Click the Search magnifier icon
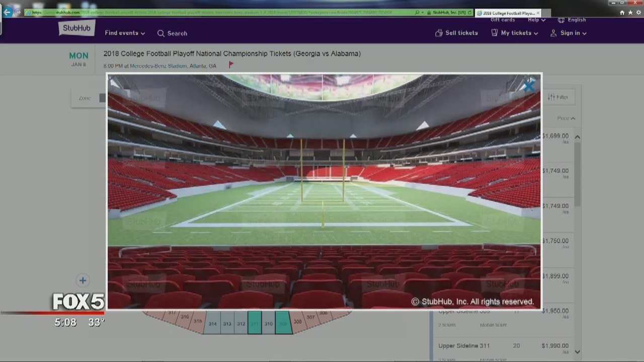The image size is (644, 362). (x=160, y=33)
